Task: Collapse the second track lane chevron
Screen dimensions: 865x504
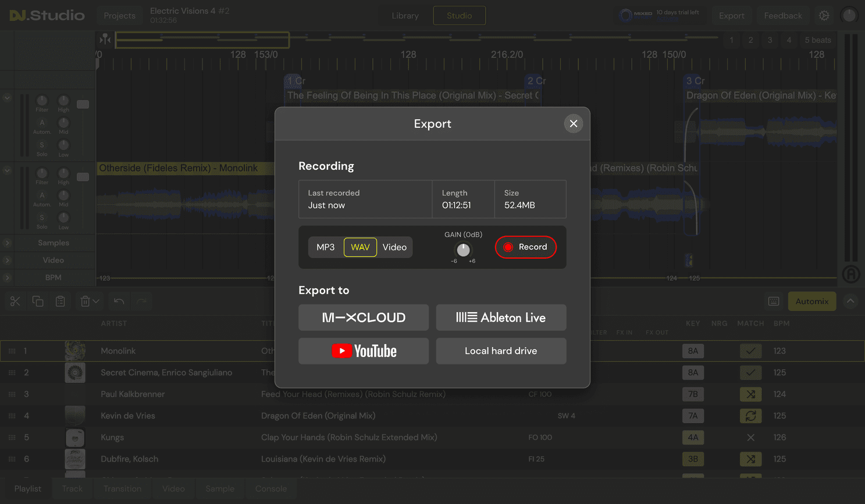Action: pyautogui.click(x=7, y=171)
